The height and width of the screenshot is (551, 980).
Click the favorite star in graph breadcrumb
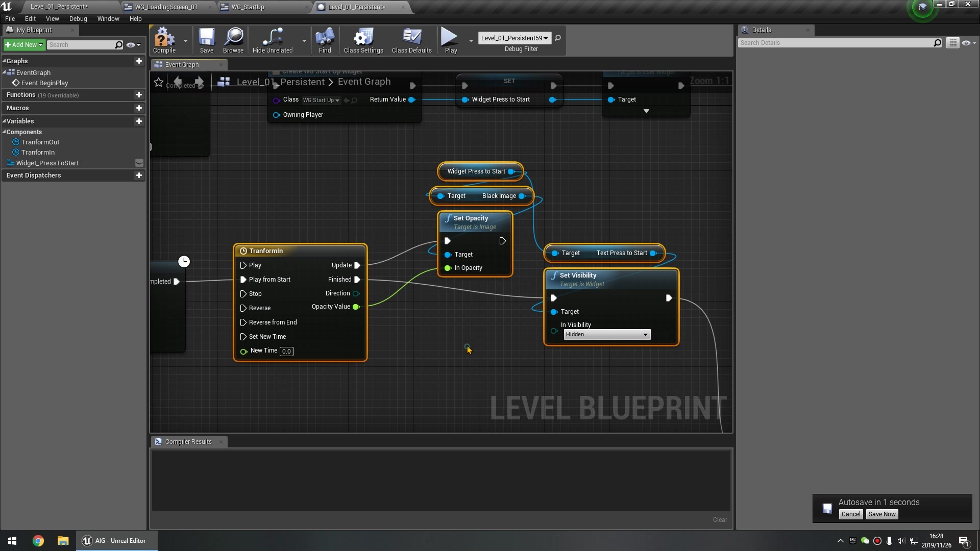(159, 82)
